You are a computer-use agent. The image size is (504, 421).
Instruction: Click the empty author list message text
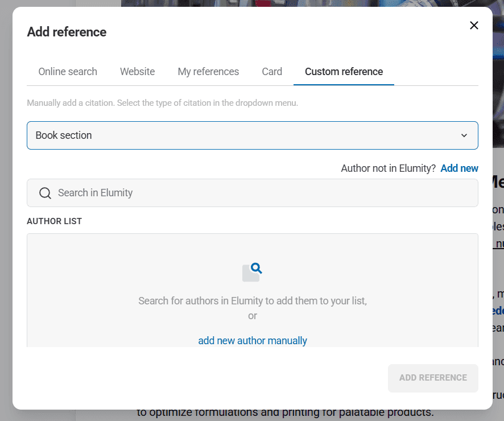pos(253,301)
